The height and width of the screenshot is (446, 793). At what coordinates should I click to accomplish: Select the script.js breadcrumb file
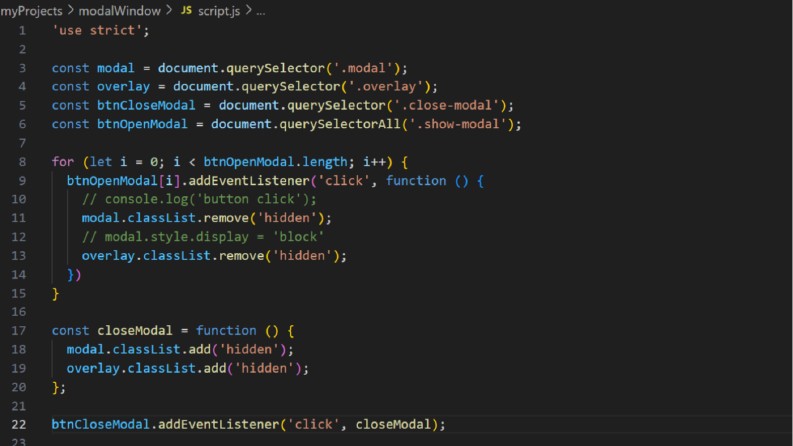(219, 11)
